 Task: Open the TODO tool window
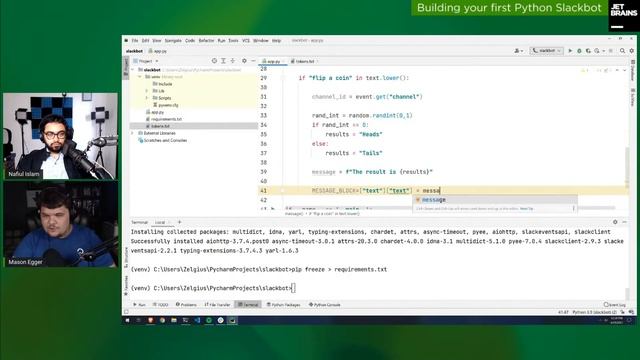pos(160,305)
